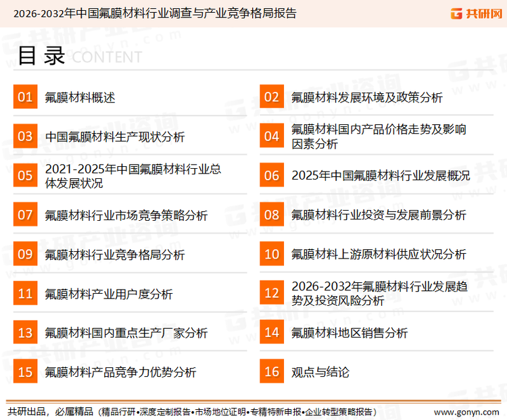Click the orange 03 number box
Viewport: 507px width, 420px height.
coord(25,136)
